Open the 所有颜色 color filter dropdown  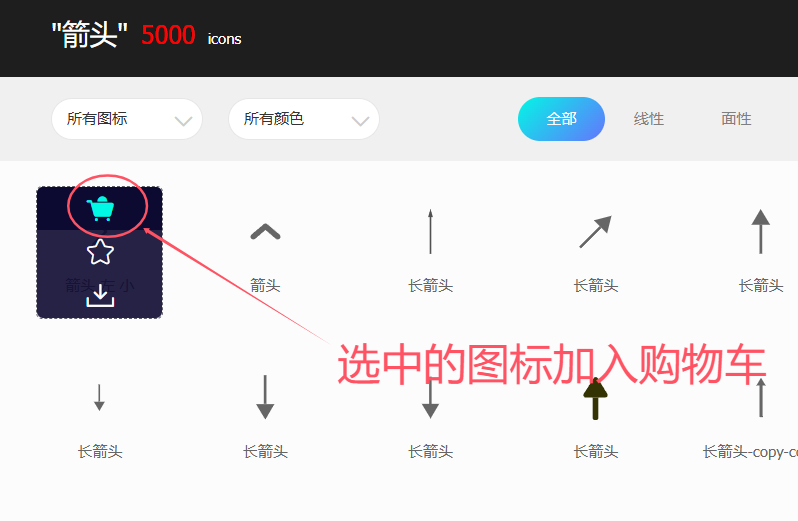(304, 119)
